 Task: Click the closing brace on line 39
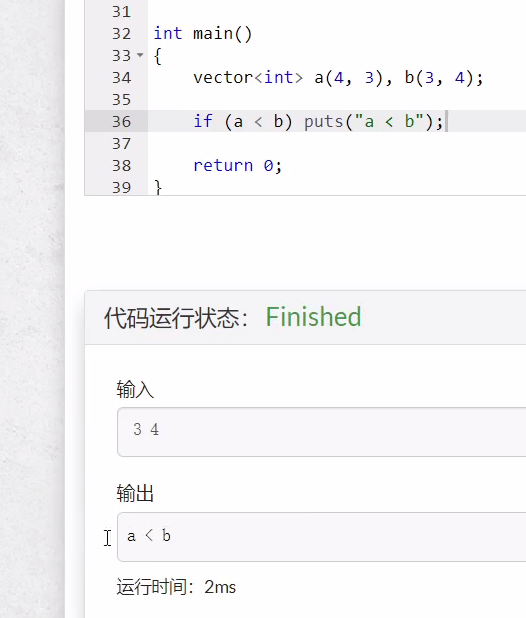pyautogui.click(x=158, y=187)
